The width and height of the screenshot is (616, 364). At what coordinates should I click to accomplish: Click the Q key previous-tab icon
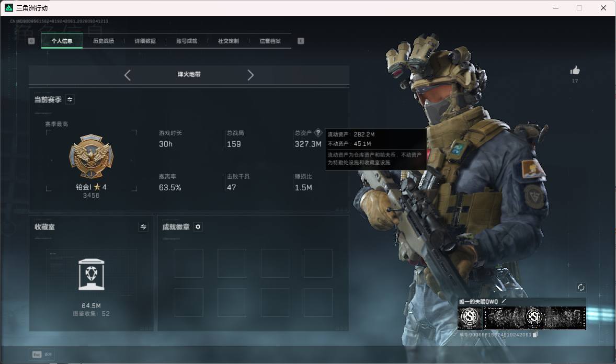coord(31,41)
